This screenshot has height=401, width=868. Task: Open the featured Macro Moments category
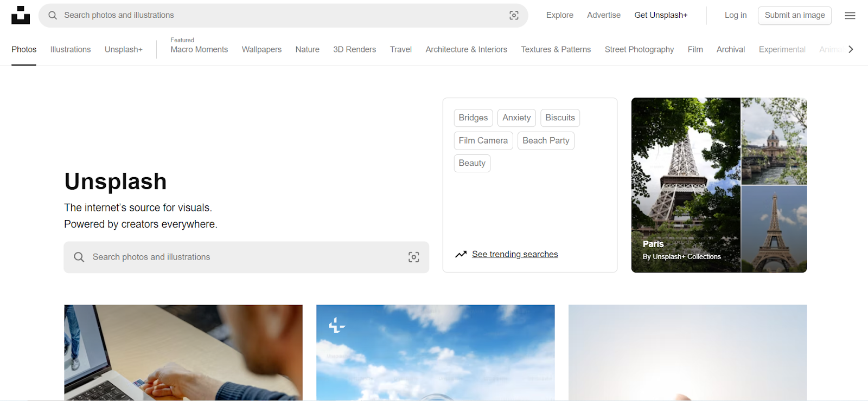tap(199, 49)
